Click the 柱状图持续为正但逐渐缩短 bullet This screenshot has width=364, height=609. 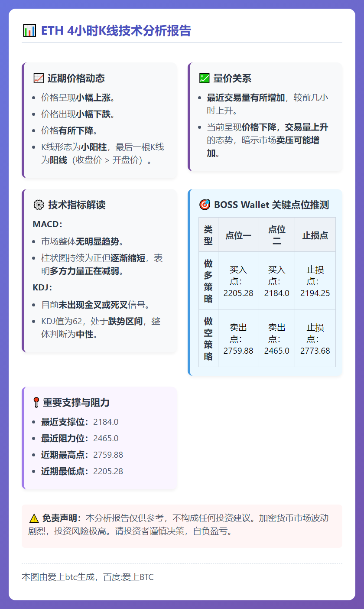point(102,265)
